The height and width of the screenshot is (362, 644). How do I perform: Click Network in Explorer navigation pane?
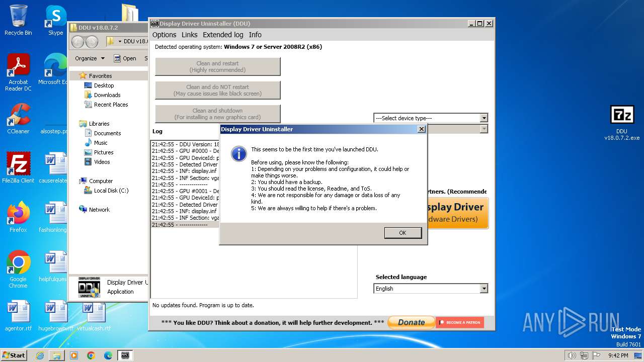click(99, 210)
